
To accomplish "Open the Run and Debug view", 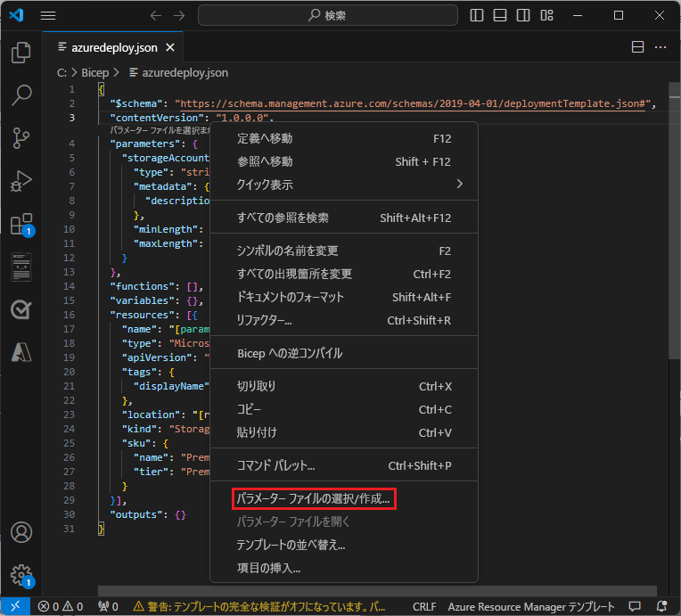I will click(21, 181).
